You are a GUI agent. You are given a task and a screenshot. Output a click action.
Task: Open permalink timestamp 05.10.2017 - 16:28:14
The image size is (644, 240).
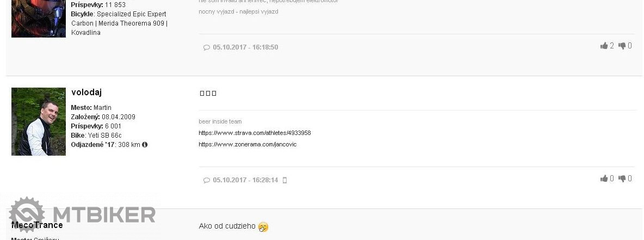(245, 180)
